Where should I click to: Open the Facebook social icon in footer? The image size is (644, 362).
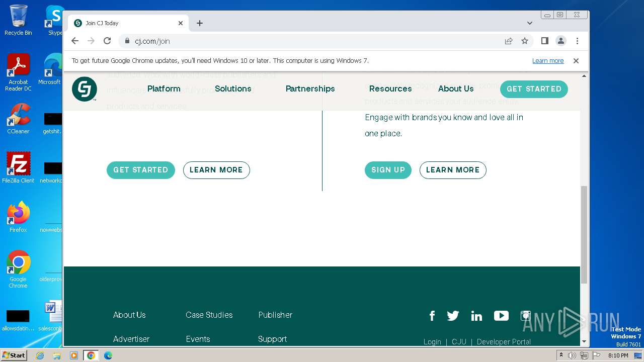pyautogui.click(x=432, y=316)
